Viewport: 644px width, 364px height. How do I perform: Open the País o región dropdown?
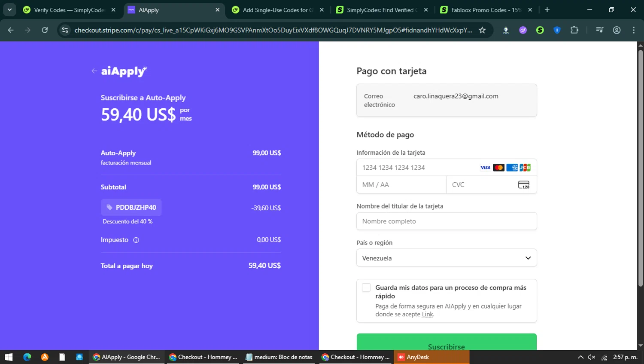447,258
